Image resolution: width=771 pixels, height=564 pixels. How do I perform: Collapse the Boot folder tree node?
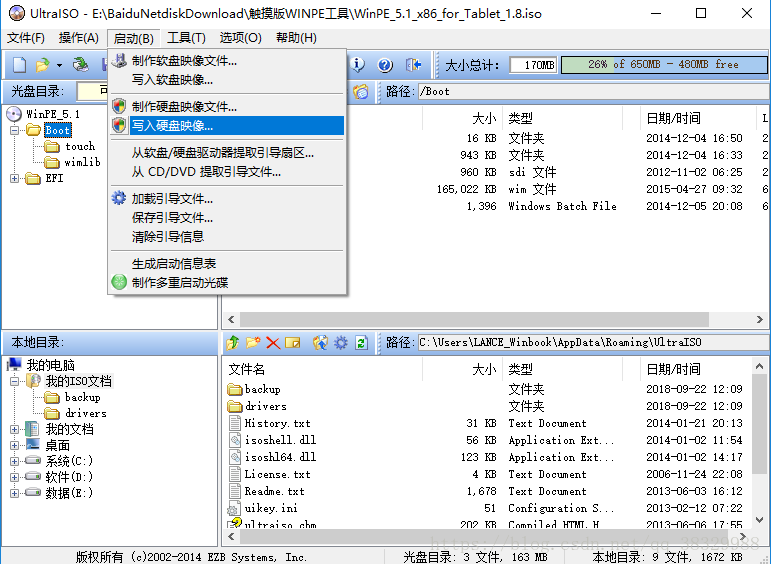click(x=14, y=130)
